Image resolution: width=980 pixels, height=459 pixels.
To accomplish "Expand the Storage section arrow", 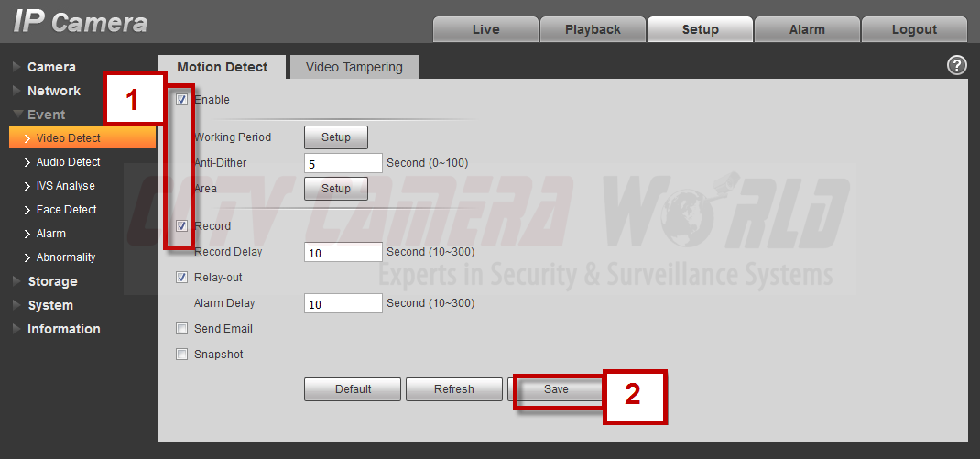I will (x=16, y=281).
